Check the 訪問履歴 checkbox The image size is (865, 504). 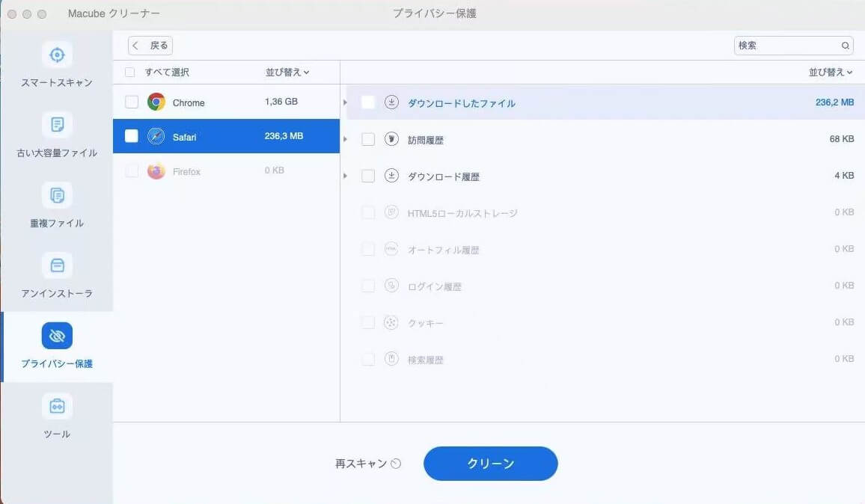368,139
